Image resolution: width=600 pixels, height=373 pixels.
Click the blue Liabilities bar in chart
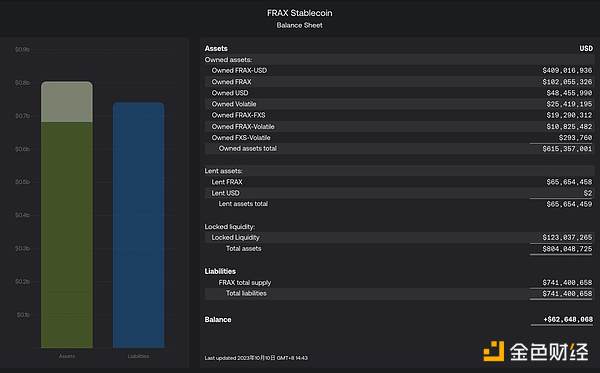click(x=139, y=225)
